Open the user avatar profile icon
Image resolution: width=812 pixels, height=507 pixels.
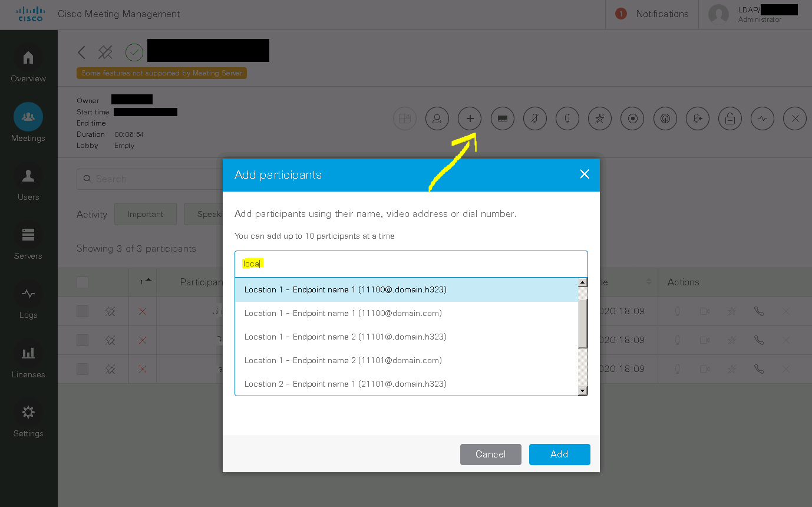pyautogui.click(x=718, y=14)
